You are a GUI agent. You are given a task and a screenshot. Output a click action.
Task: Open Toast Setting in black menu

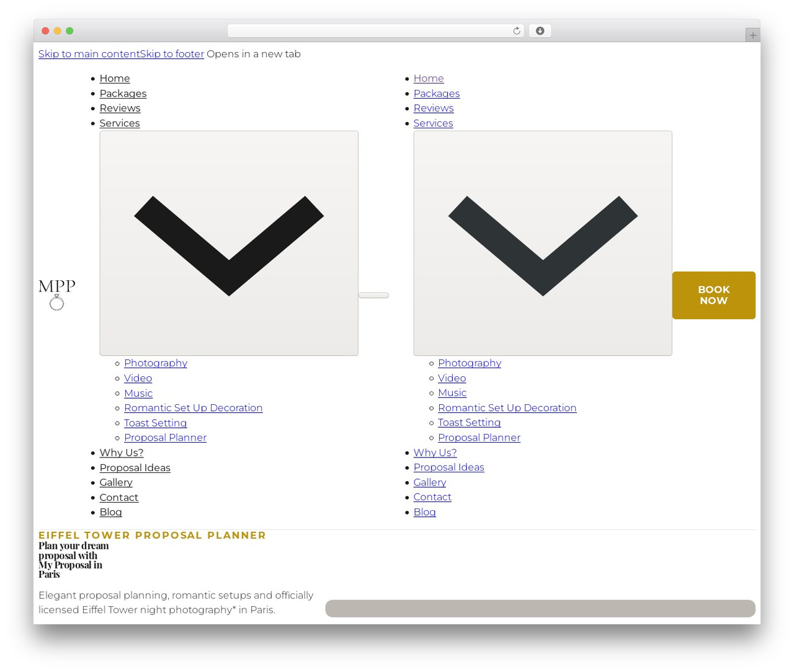(155, 422)
